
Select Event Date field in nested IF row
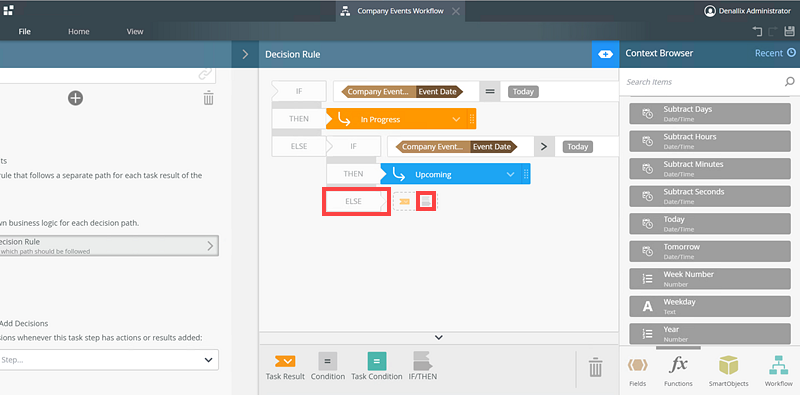[x=492, y=147]
